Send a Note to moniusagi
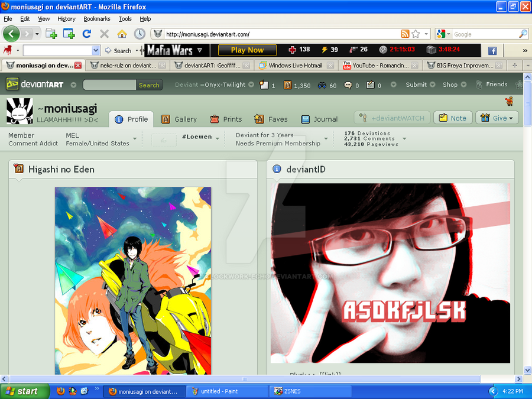The image size is (532, 399). coord(453,118)
